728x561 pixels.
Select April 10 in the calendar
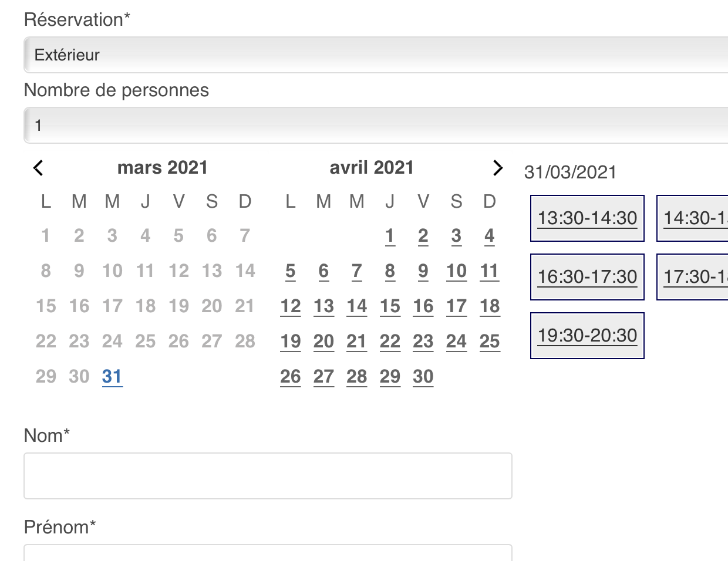(x=456, y=271)
